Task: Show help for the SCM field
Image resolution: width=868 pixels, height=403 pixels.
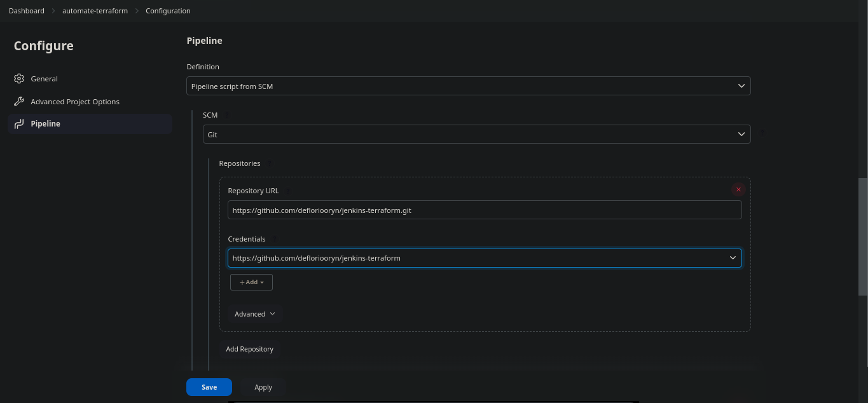Action: (x=227, y=115)
